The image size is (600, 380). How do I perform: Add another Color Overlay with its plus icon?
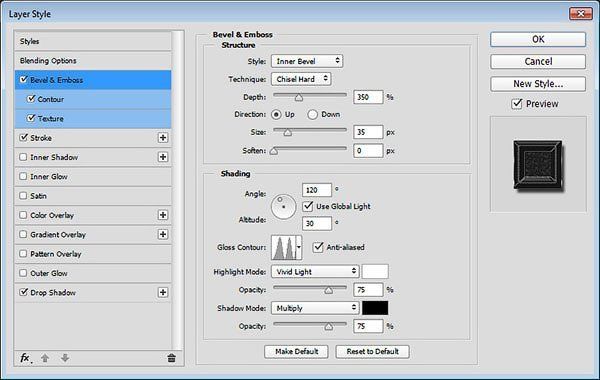[x=163, y=215]
